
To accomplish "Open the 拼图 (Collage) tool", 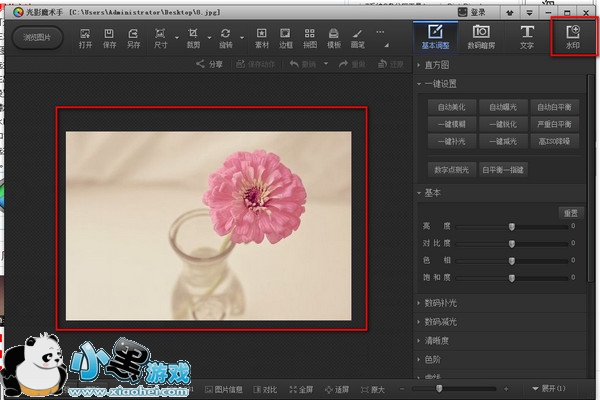I will (309, 37).
